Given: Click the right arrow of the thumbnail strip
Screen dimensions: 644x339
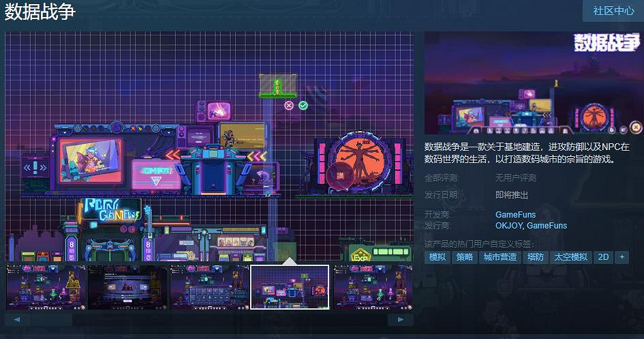Looking at the screenshot, I should pos(401,319).
